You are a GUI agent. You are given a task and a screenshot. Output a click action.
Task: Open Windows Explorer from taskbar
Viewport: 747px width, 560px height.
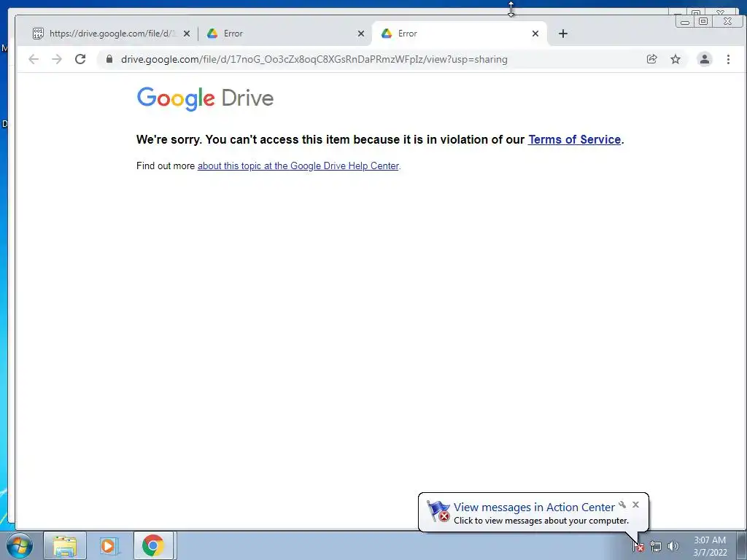point(65,545)
